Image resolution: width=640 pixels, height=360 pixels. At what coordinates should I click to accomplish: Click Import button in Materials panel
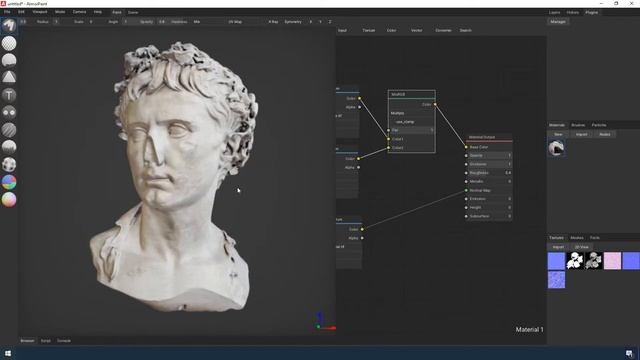click(x=581, y=134)
